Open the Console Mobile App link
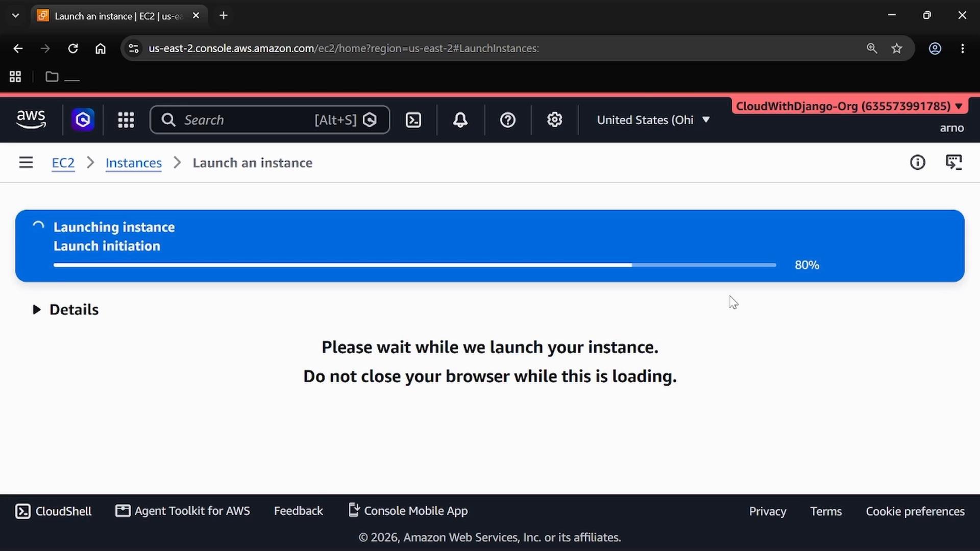The width and height of the screenshot is (980, 551). [x=408, y=511]
